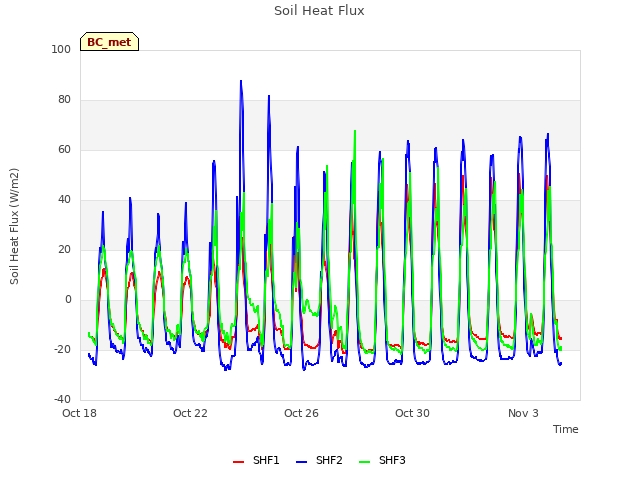Click the 80 y-axis tick label
Viewport: 640px width, 480px height.
tap(64, 100)
